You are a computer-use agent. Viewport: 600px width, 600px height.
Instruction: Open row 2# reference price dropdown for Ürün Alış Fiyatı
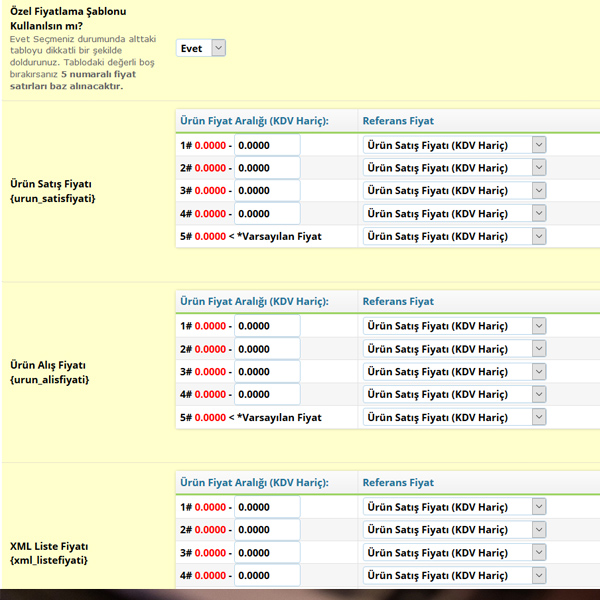click(454, 349)
